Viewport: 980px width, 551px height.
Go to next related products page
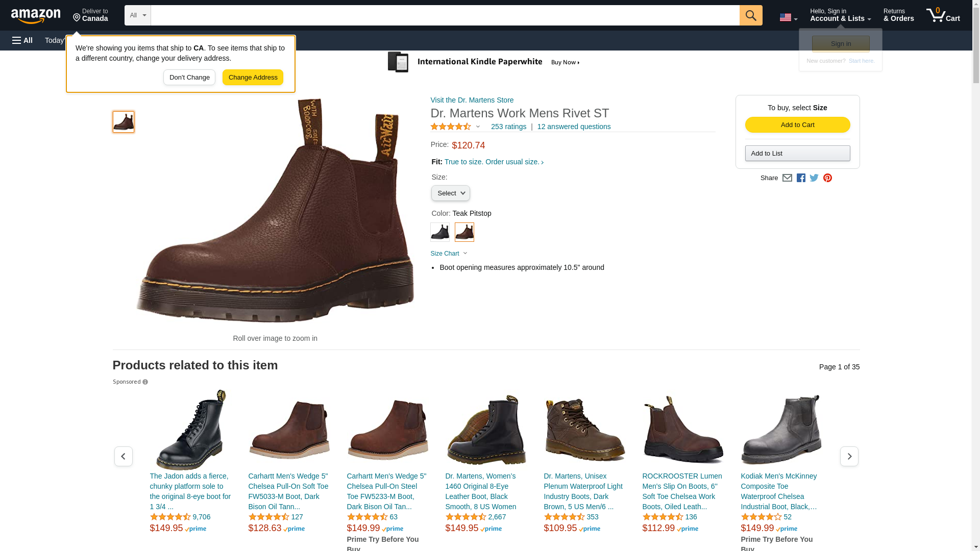pyautogui.click(x=849, y=456)
